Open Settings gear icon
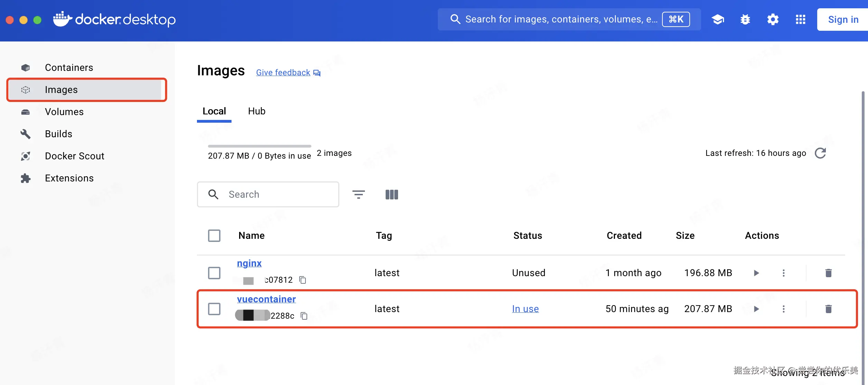The width and height of the screenshot is (868, 385). (x=773, y=19)
